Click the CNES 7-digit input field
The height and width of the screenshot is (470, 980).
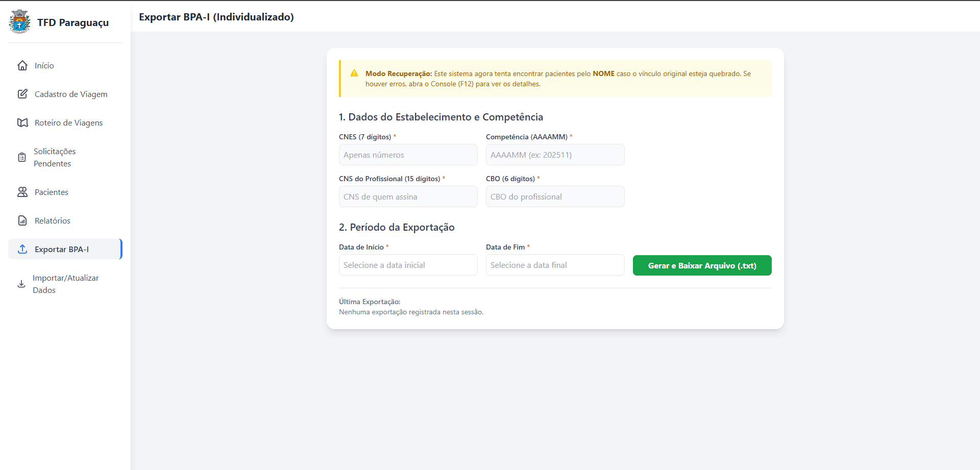point(408,155)
